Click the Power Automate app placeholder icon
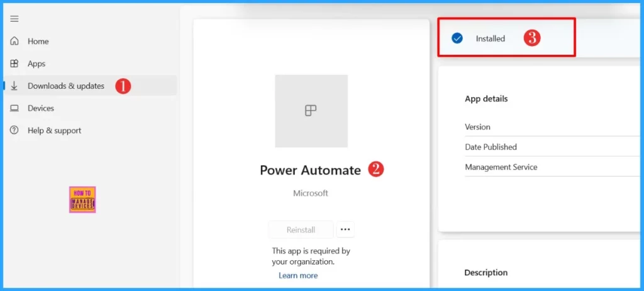Screen dimensions: 644x291 pyautogui.click(x=311, y=111)
